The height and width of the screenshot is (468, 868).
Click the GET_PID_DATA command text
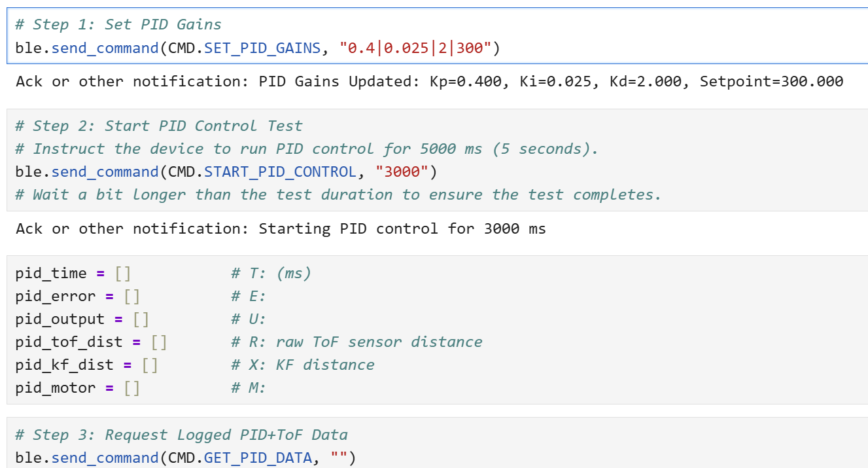(258, 458)
